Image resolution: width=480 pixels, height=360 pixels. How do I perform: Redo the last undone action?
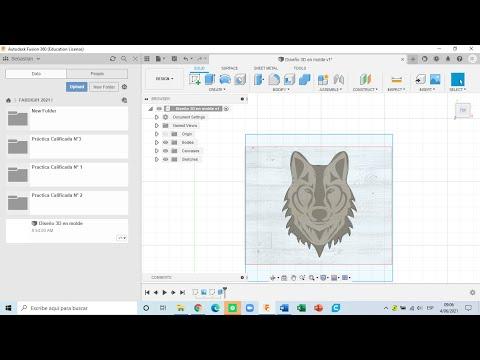tap(199, 59)
